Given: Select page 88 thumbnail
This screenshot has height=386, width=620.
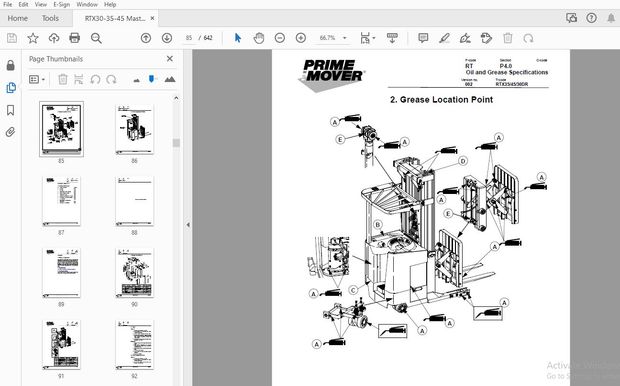Looking at the screenshot, I should point(134,201).
